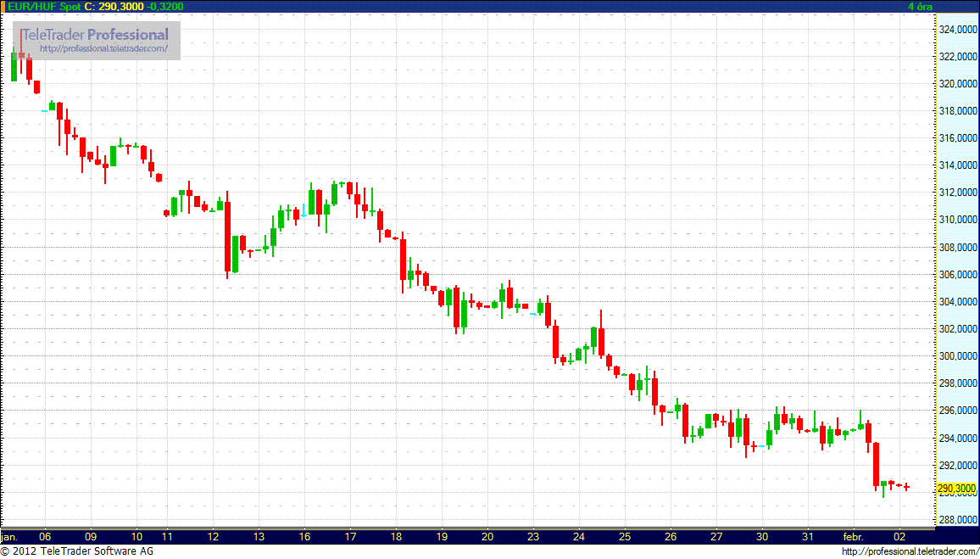Click the "25" date label on time axis
The height and width of the screenshot is (559, 980).
[x=625, y=536]
